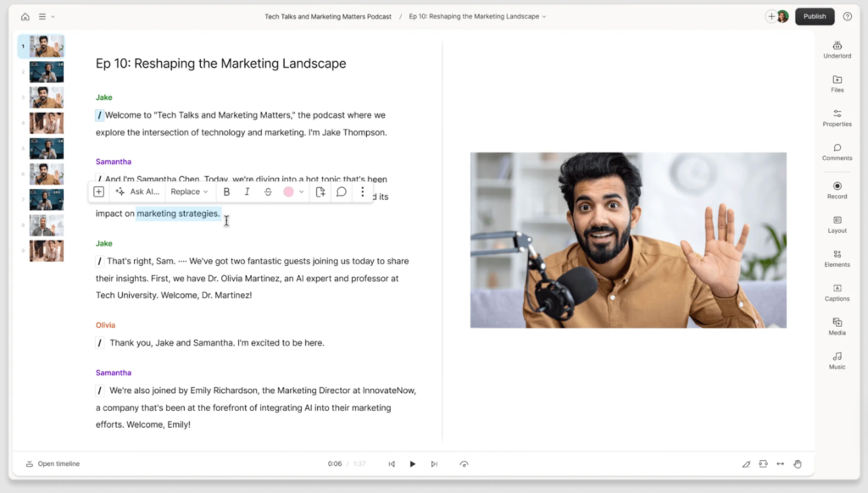This screenshot has width=868, height=493.
Task: Open the Captions panel
Action: coord(837,292)
